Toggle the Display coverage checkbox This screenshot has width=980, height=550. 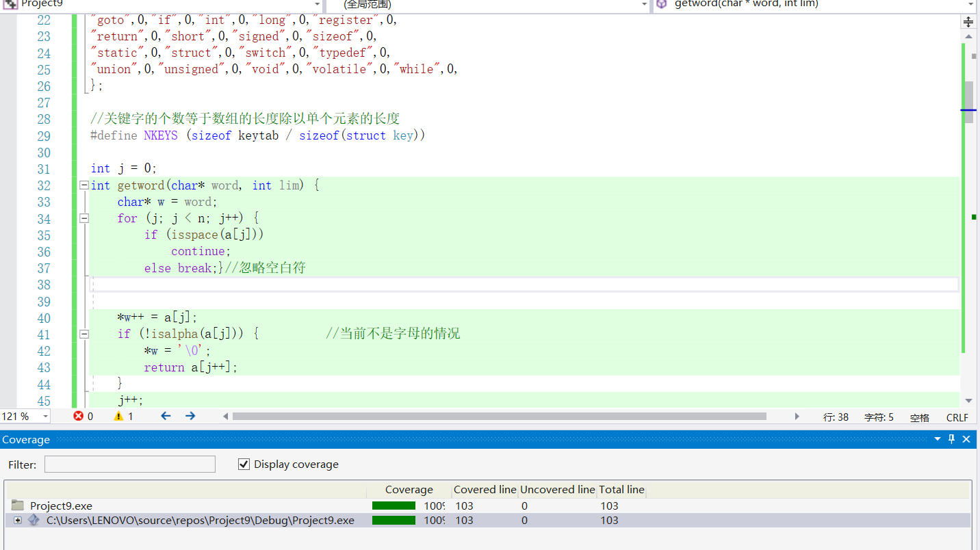click(x=244, y=464)
